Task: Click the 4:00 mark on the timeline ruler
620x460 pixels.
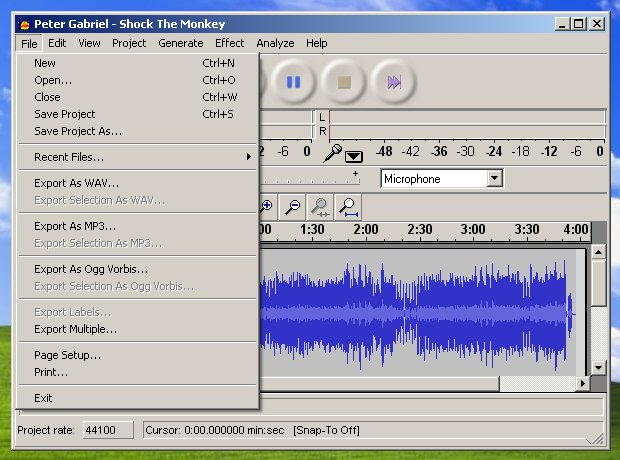Action: coord(576,229)
